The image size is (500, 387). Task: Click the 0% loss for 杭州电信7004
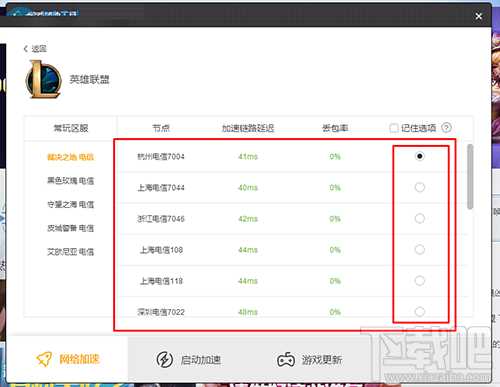point(335,156)
